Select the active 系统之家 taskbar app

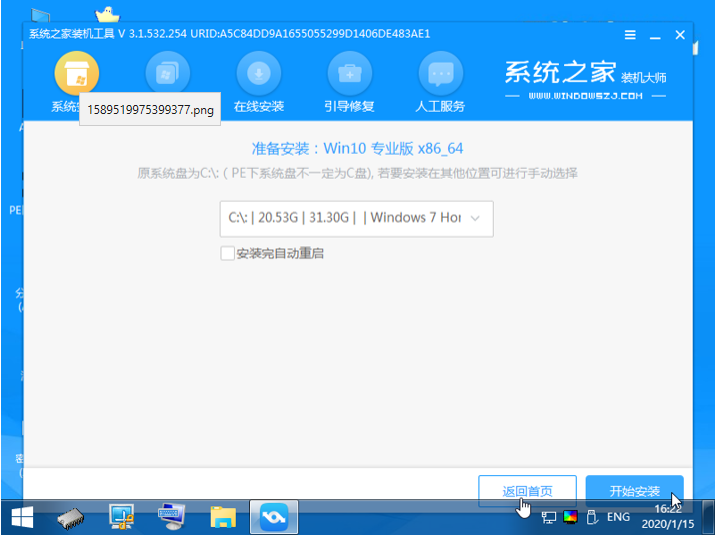(273, 517)
